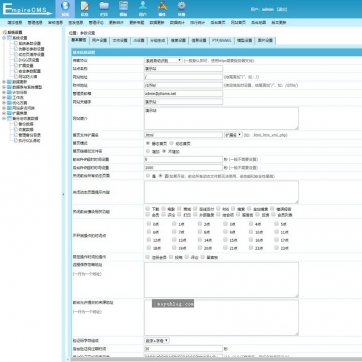
Task: Click page icon beside 网站防火墙 in tree
Action: 15,76
